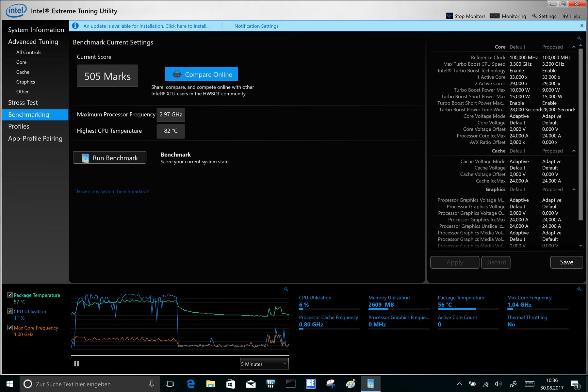Click the Stop Monitors waveform icon
The image size is (588, 392).
[449, 16]
